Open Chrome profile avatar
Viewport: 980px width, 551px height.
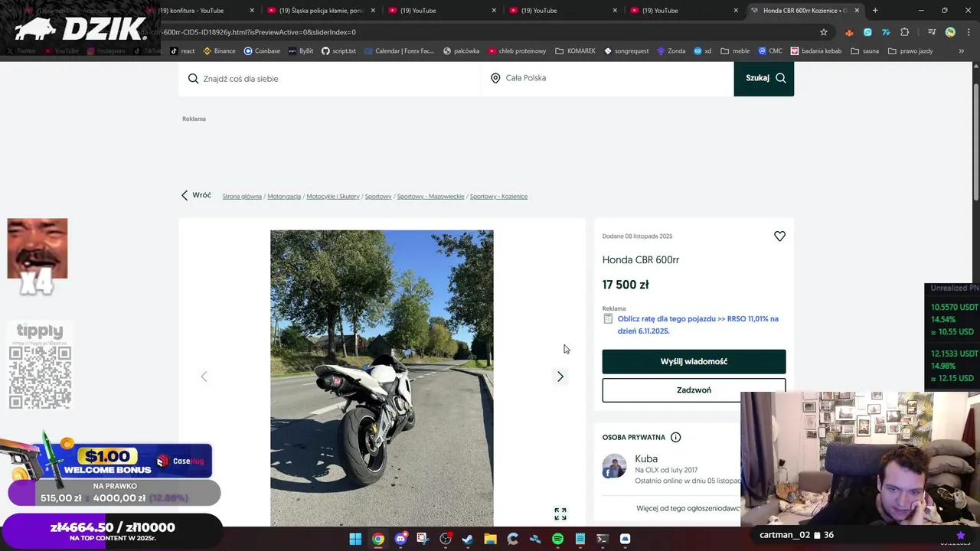click(x=950, y=32)
